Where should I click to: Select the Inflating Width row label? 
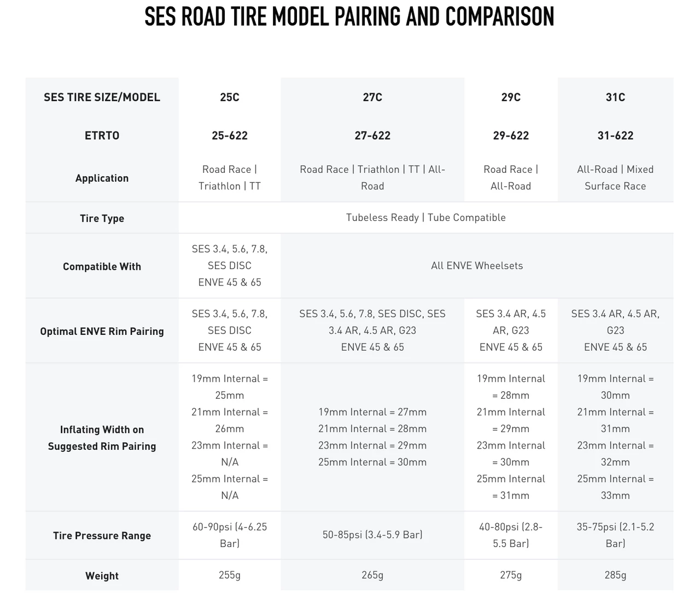click(x=102, y=438)
